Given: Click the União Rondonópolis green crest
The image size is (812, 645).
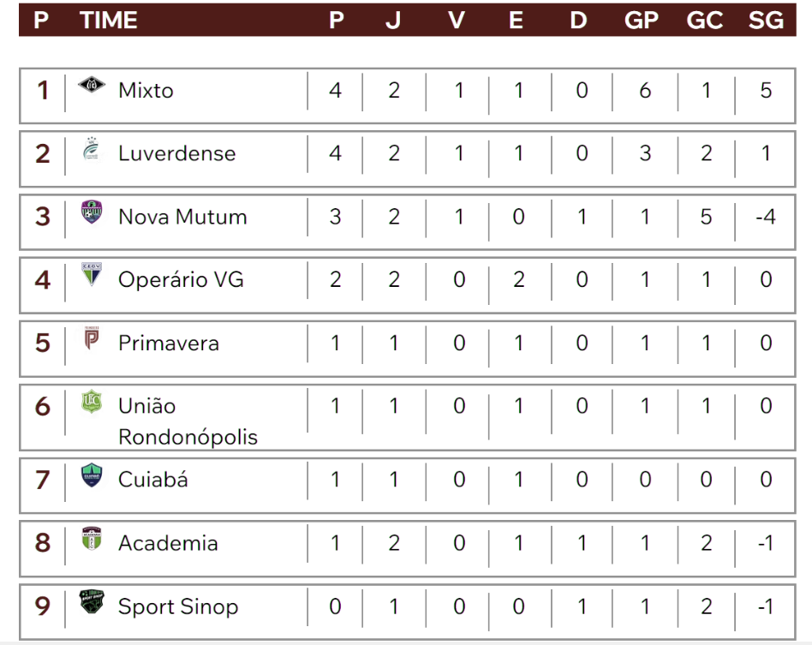Looking at the screenshot, I should click(x=92, y=402).
